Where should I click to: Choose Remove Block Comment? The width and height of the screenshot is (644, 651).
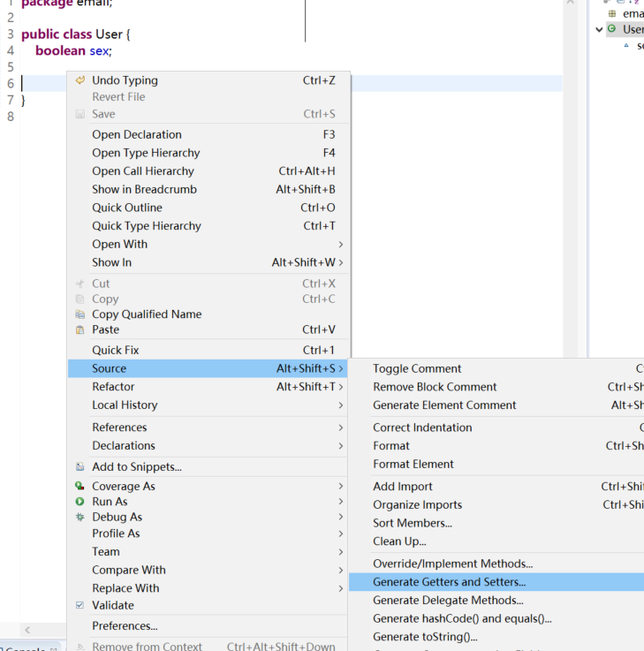coord(496,387)
